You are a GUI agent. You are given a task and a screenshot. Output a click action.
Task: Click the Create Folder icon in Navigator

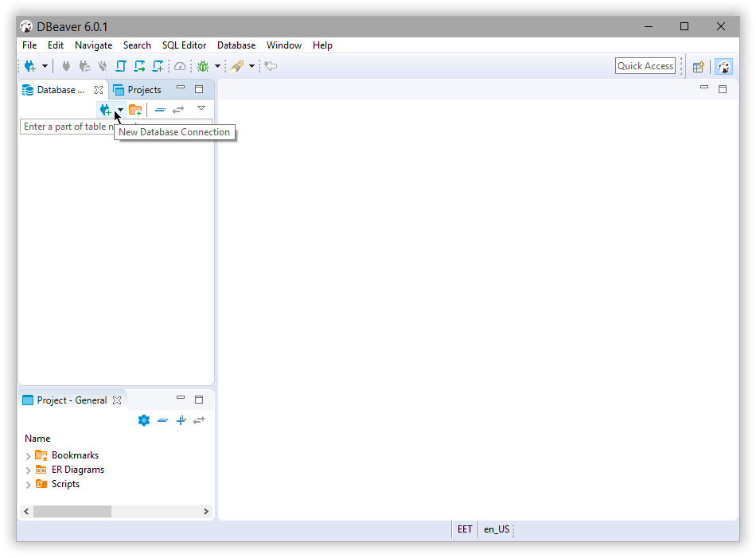click(135, 109)
